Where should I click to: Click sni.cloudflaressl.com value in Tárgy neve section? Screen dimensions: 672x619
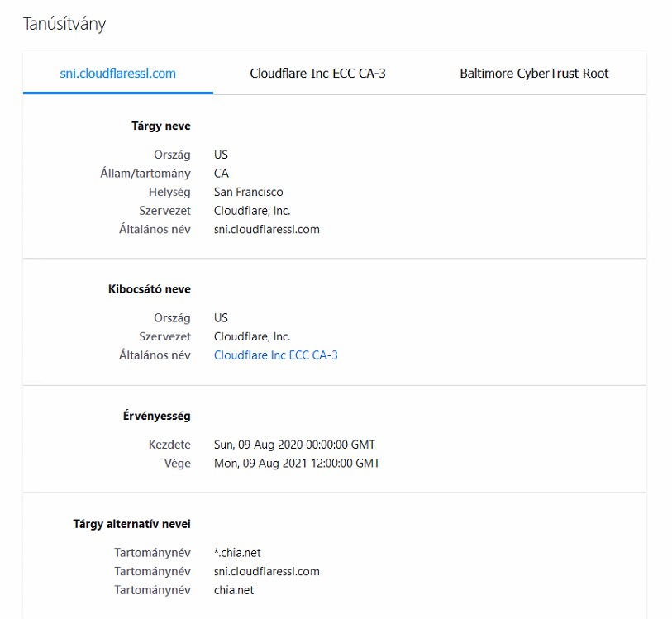pyautogui.click(x=267, y=229)
